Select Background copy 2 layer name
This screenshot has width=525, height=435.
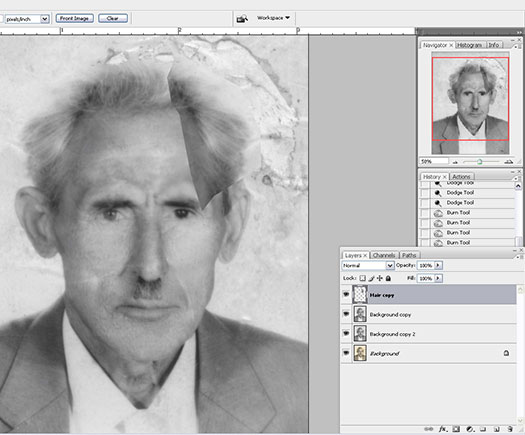tap(392, 334)
